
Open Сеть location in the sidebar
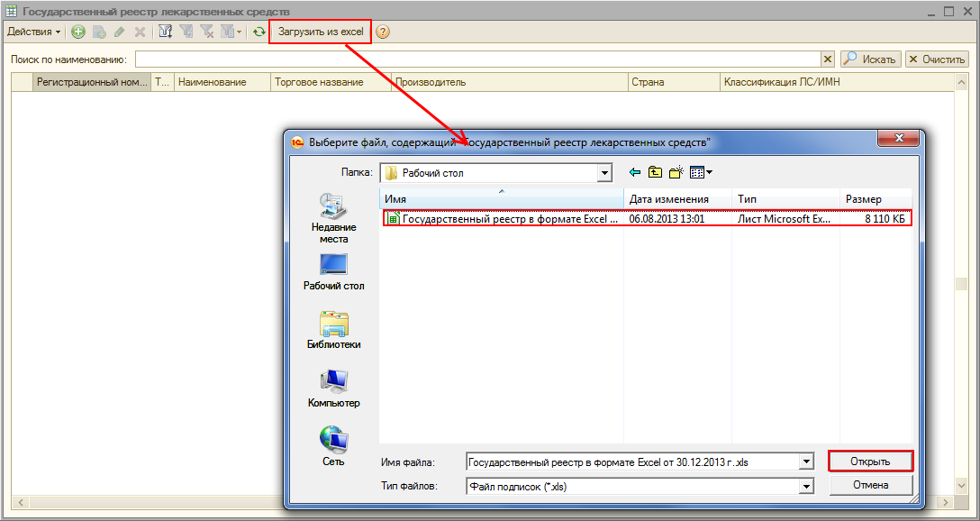point(333,447)
